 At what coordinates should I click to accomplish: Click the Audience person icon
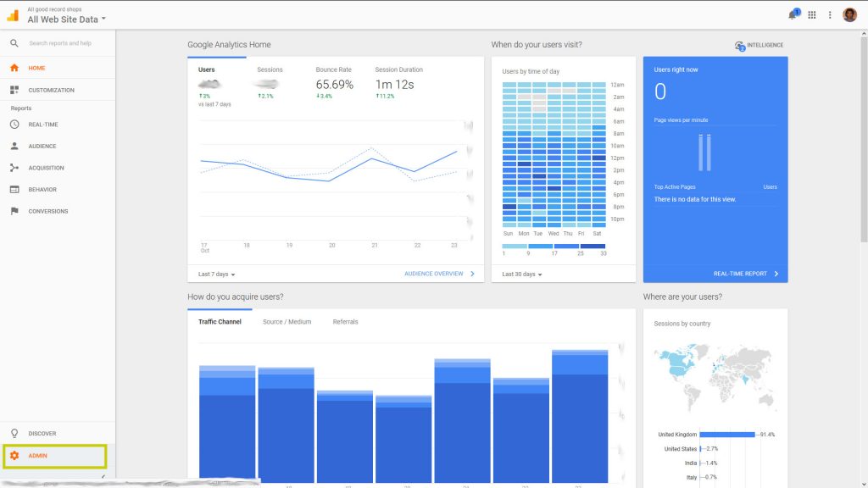[14, 146]
